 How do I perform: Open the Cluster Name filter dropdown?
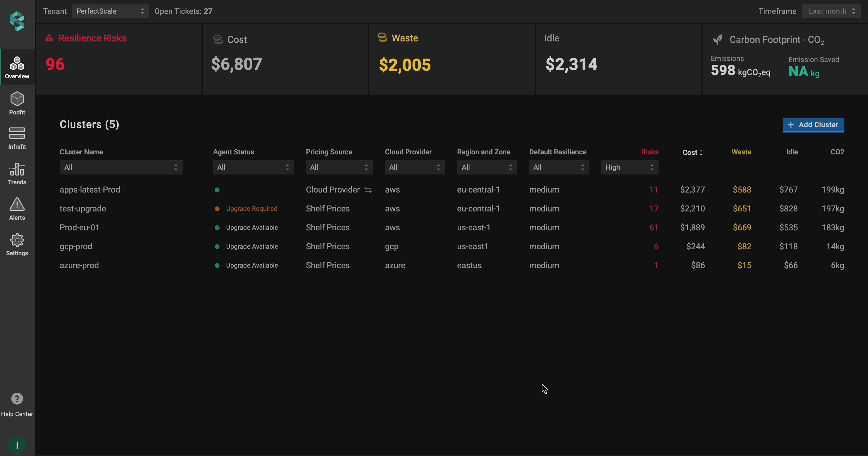click(121, 167)
